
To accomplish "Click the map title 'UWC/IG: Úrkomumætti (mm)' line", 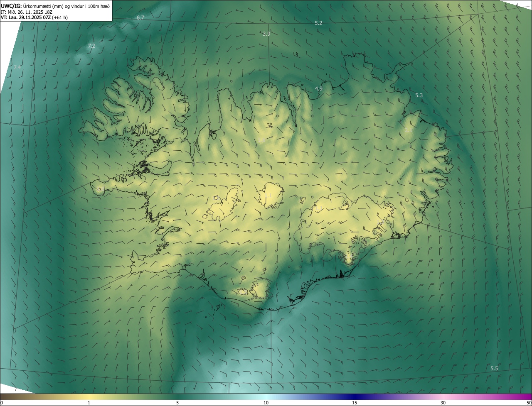I will [56, 5].
